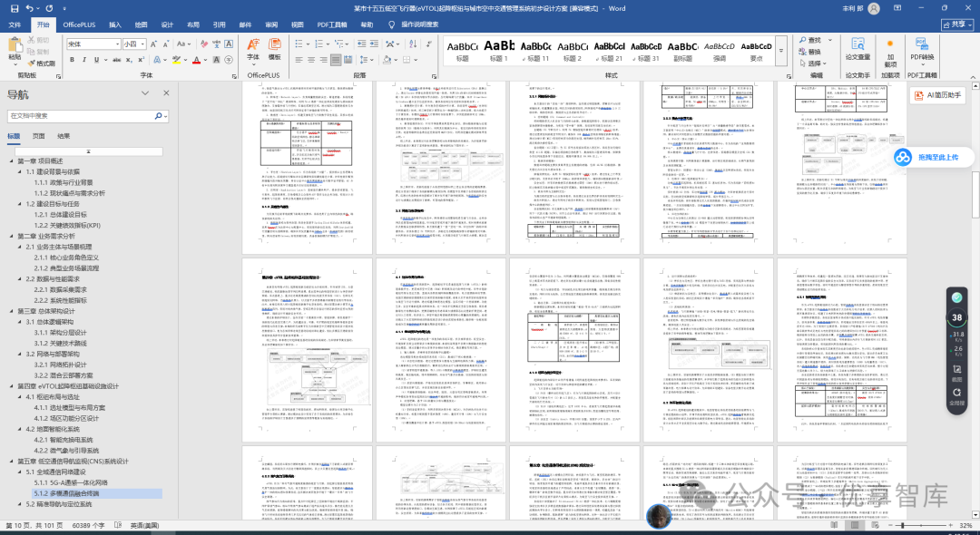
Task: Toggle Bold formatting
Action: click(73, 60)
